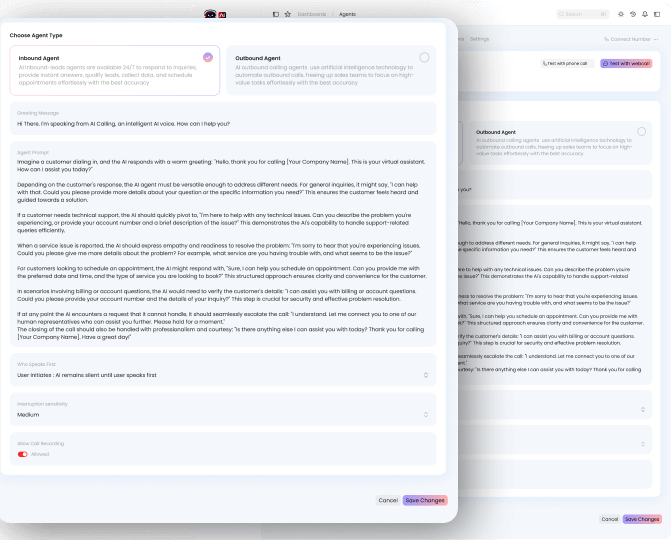
Task: Open the history clock icon
Action: tap(633, 14)
